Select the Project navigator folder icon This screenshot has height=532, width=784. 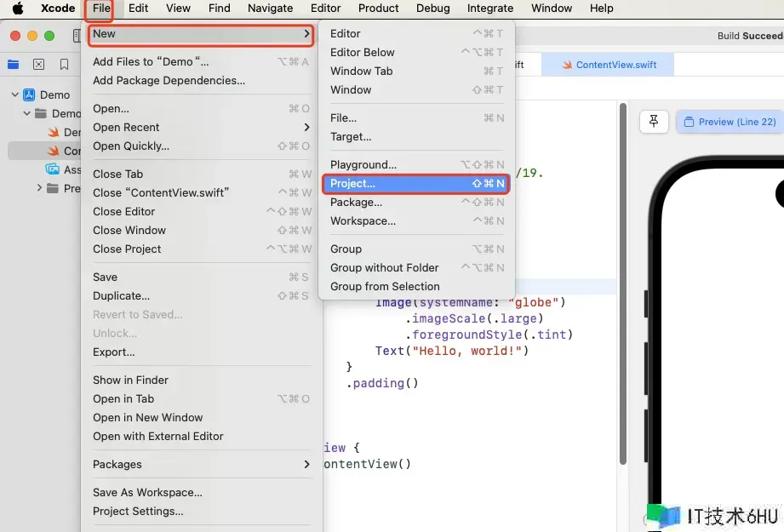[x=13, y=64]
